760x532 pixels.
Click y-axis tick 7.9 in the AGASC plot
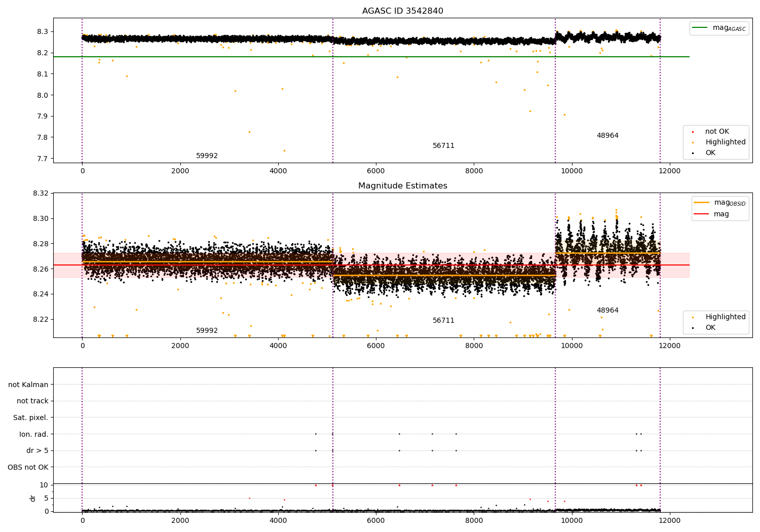point(43,117)
